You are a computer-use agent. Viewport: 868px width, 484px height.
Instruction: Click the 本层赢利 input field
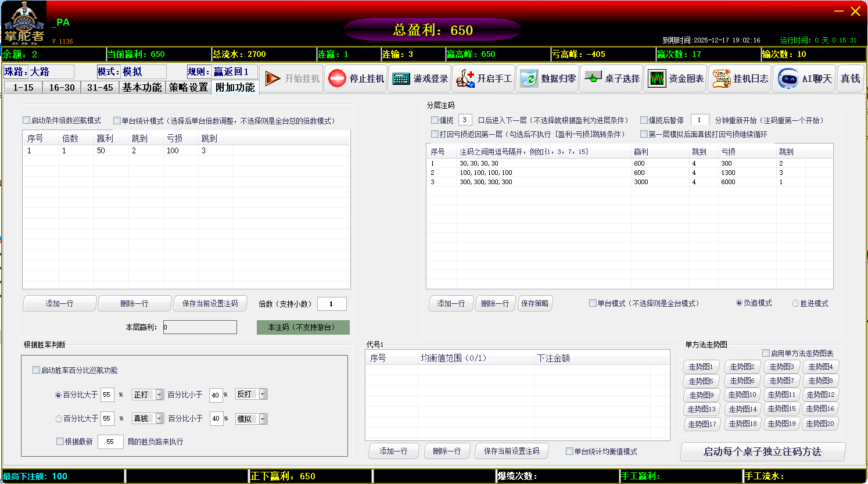(200, 327)
